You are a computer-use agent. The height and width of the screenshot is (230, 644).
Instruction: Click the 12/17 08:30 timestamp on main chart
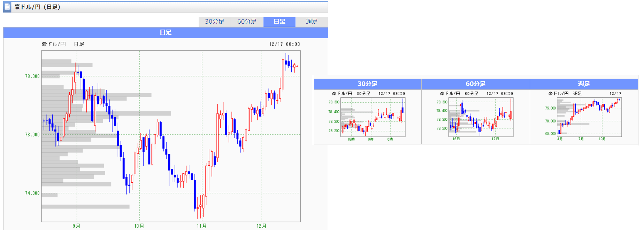284,44
